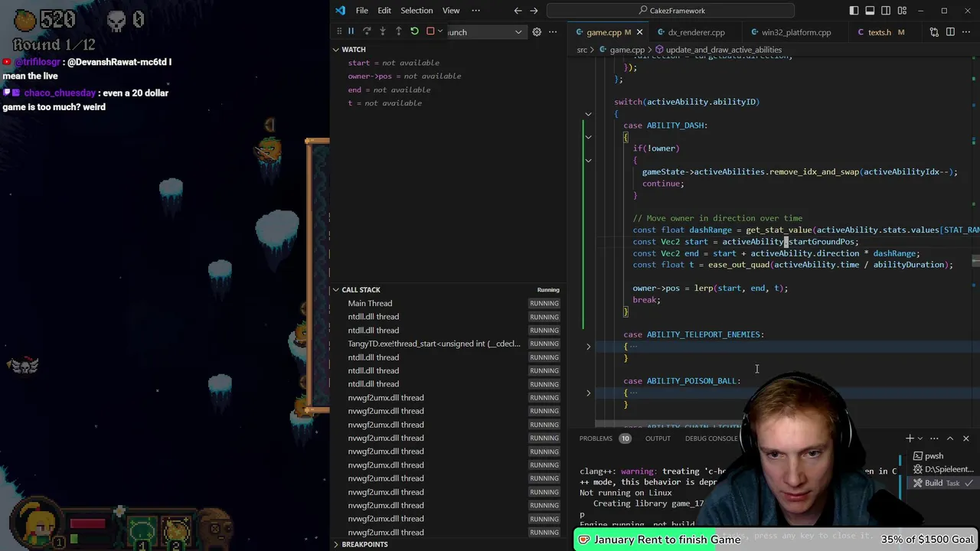This screenshot has width=980, height=551.
Task: Open the Edit menu
Action: point(384,11)
